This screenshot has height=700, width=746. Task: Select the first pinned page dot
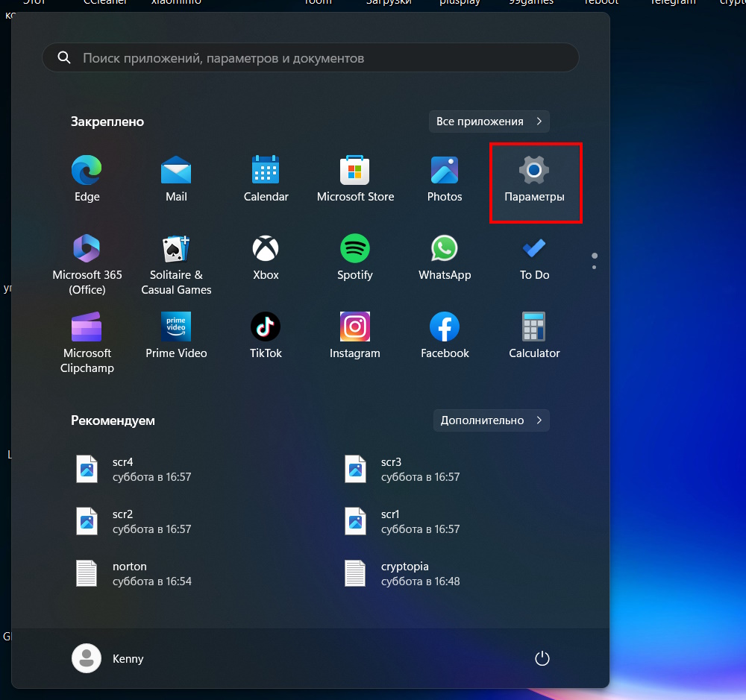coord(595,256)
